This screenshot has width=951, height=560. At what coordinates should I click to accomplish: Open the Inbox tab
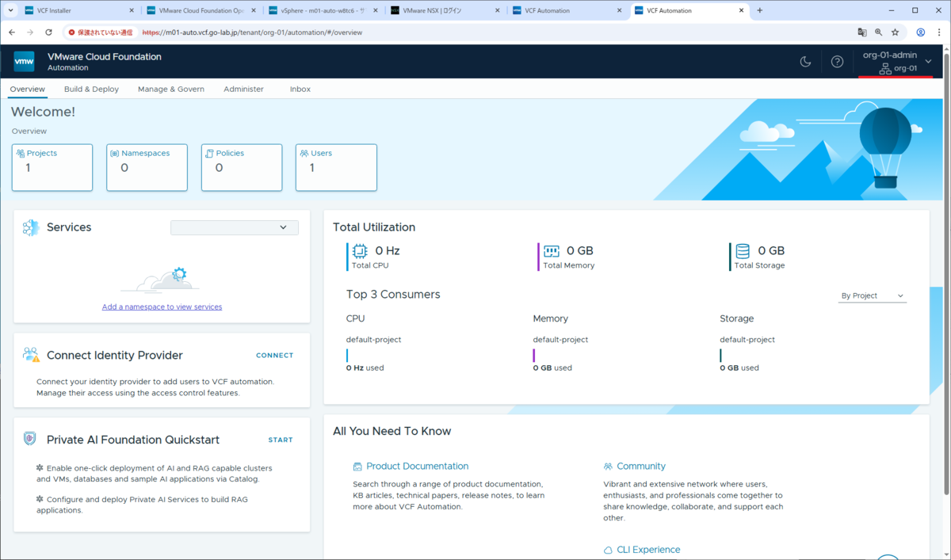click(x=300, y=90)
